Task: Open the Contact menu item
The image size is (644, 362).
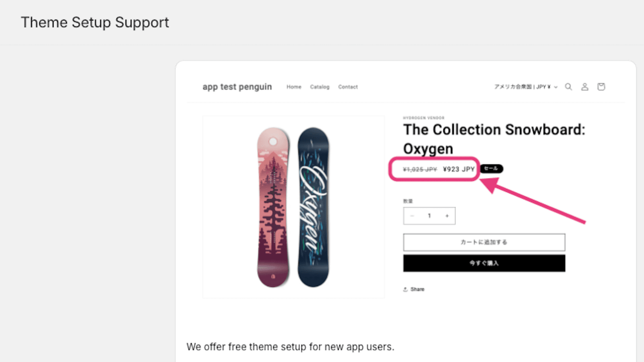Action: click(x=348, y=87)
